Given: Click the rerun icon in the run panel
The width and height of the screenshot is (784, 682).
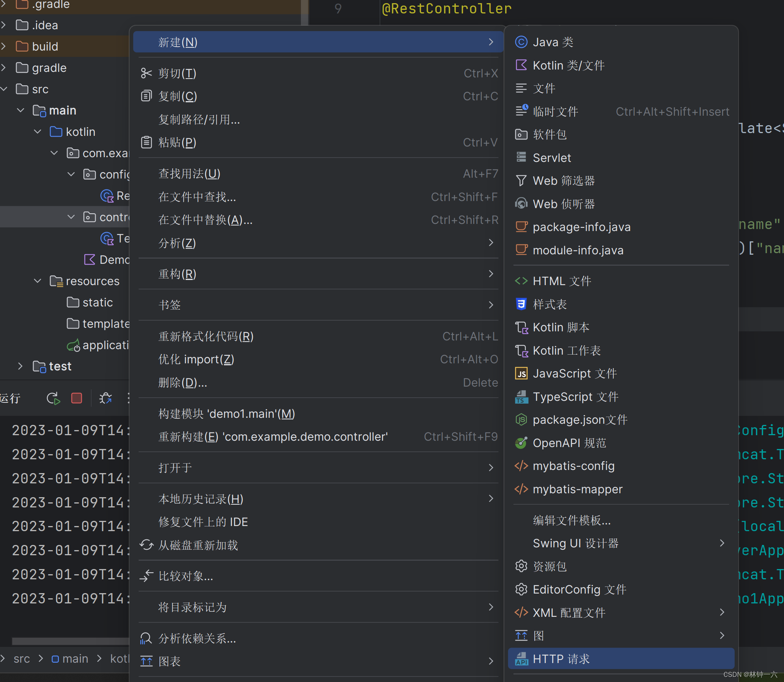Looking at the screenshot, I should (x=53, y=398).
